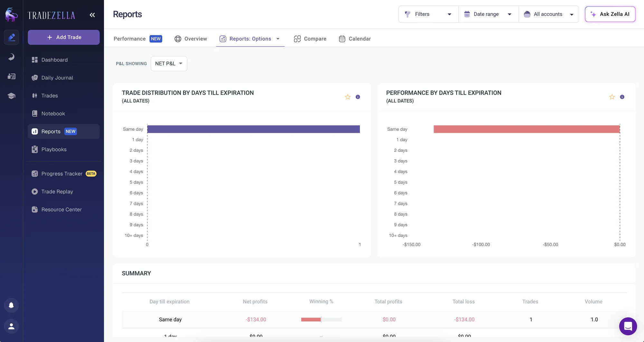Open the Date range dropdown
Screen dimensions: 644x342
488,14
